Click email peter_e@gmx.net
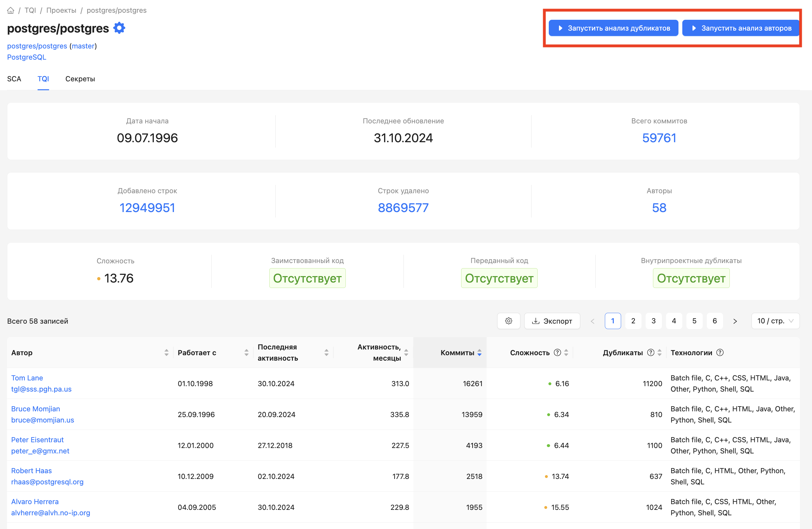This screenshot has height=529, width=812. pos(40,451)
